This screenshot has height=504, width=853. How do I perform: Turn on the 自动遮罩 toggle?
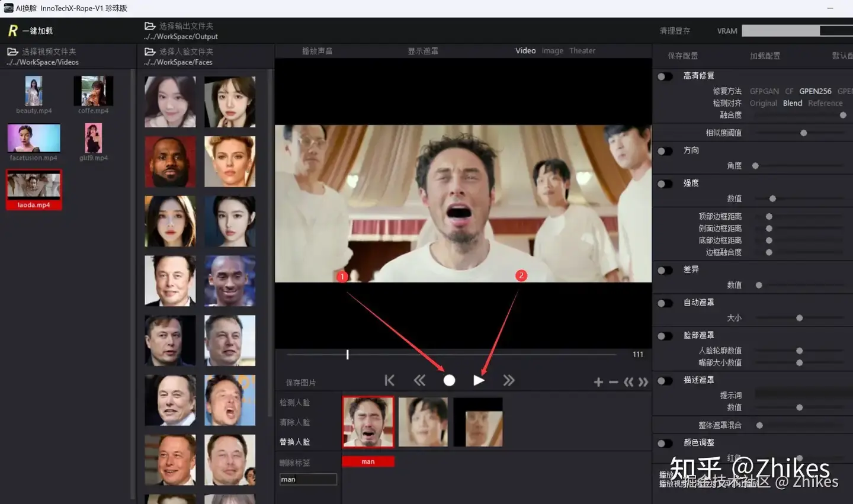pyautogui.click(x=665, y=303)
